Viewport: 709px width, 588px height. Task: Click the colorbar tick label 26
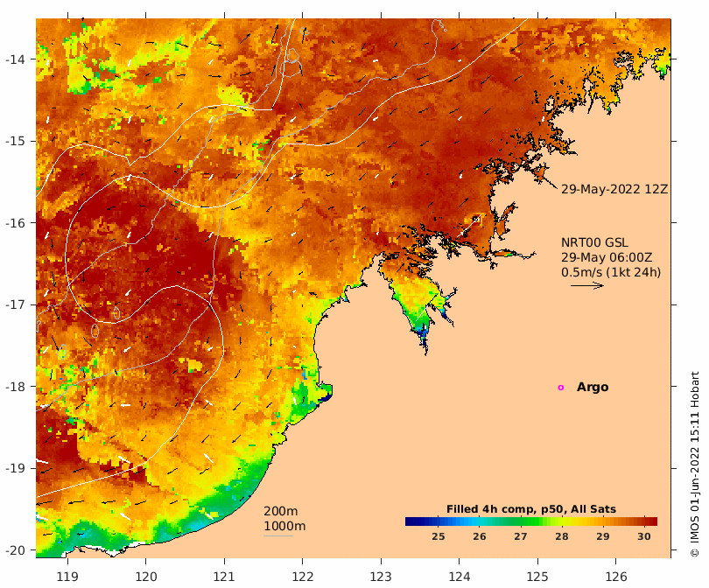(479, 536)
